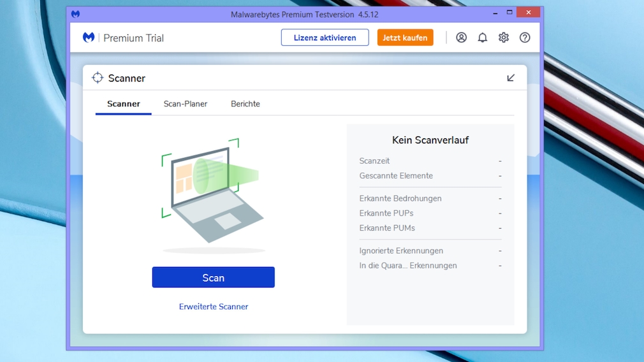
Task: Click Lizenz aktivieren button
Action: pos(325,38)
